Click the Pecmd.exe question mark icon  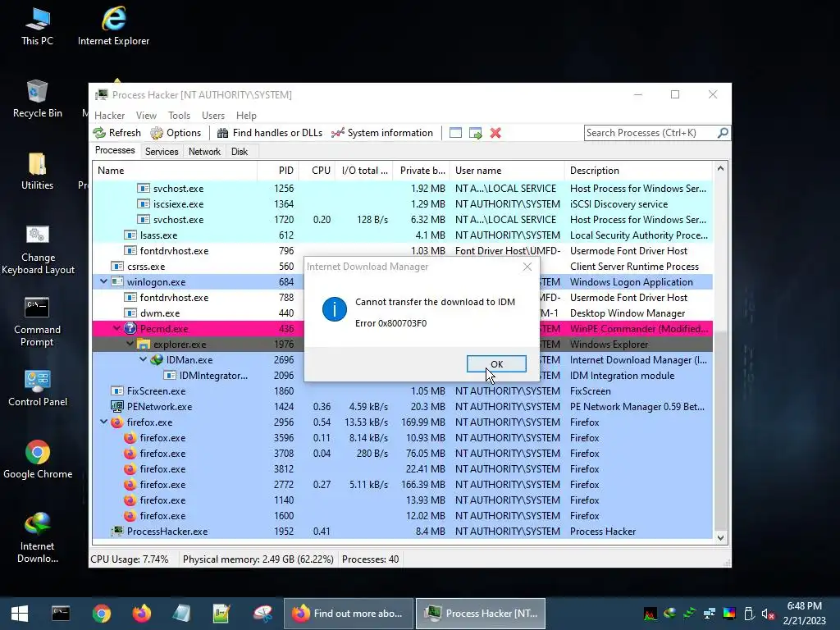coord(130,328)
